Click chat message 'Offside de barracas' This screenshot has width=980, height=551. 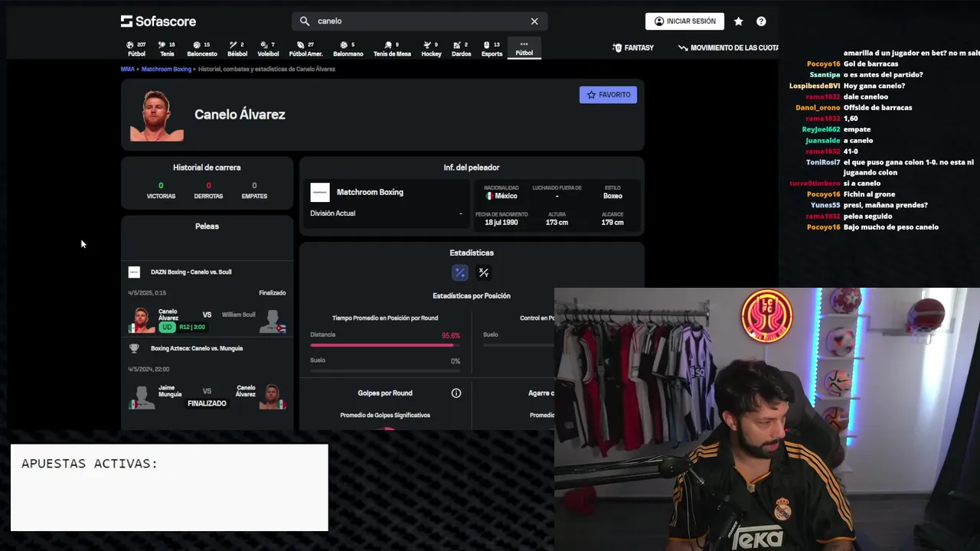(x=877, y=108)
